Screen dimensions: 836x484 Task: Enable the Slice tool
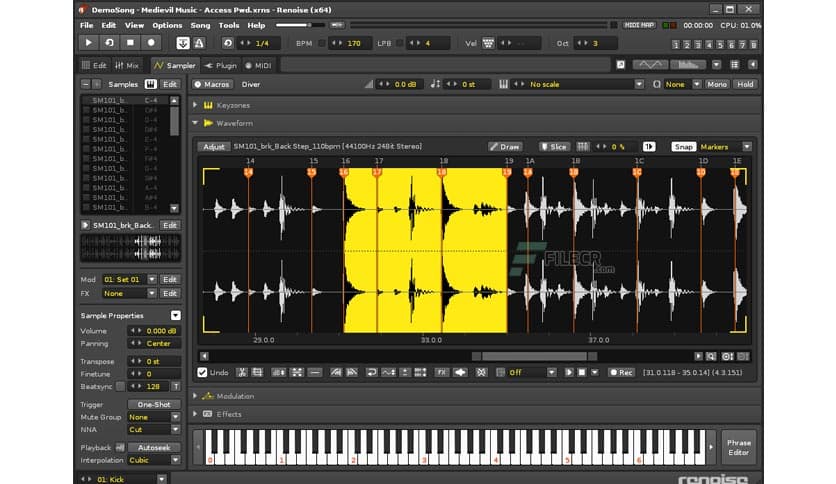coord(554,147)
